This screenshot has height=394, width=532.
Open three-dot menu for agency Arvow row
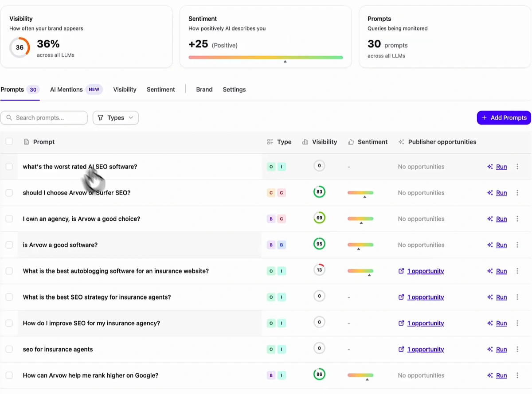tap(517, 219)
